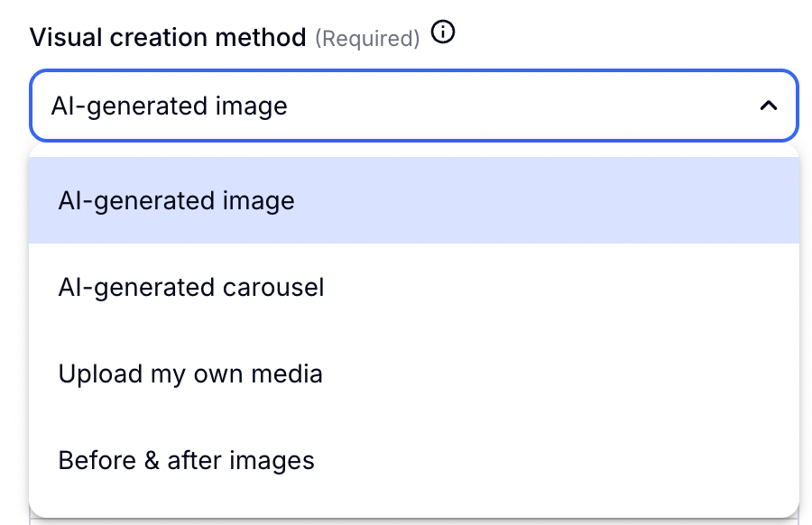Close the open Visual creation method dropdown
This screenshot has width=812, height=525.
(x=768, y=106)
